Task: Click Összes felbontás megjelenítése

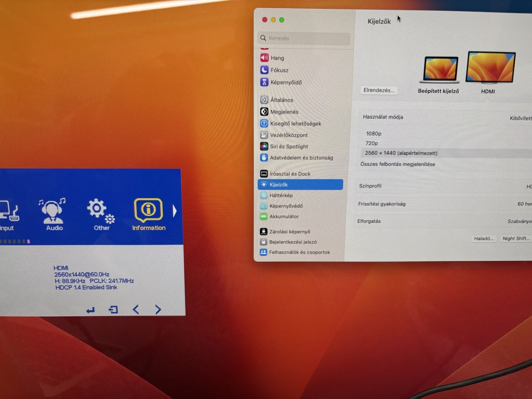Action: click(x=398, y=164)
